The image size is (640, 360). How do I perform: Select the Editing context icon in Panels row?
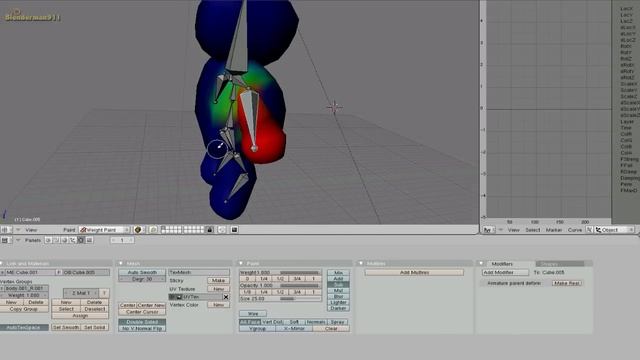pos(81,240)
